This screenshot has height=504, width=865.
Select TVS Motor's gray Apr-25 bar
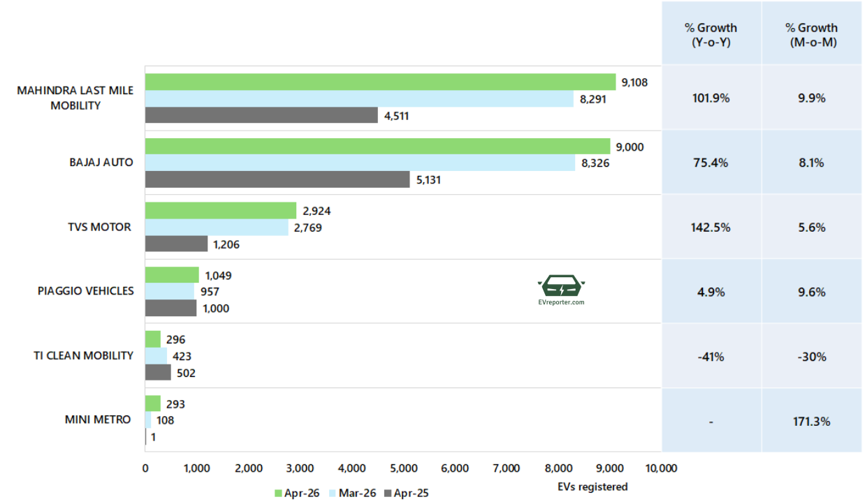point(176,244)
